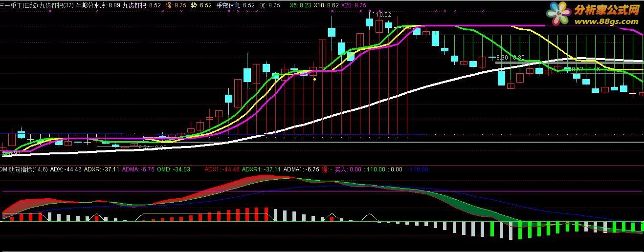
Task: Click the green ADXR1: -37.11 value
Action: pos(262,169)
